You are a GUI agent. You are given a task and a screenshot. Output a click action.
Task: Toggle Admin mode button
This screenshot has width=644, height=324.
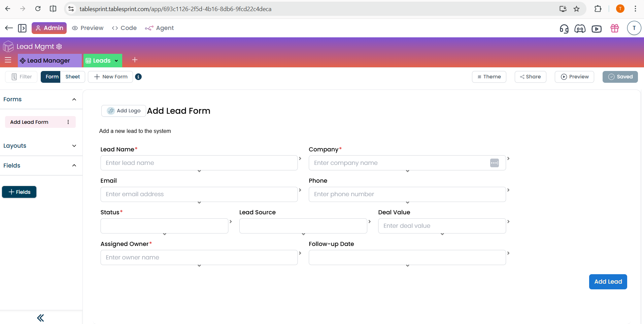point(49,28)
